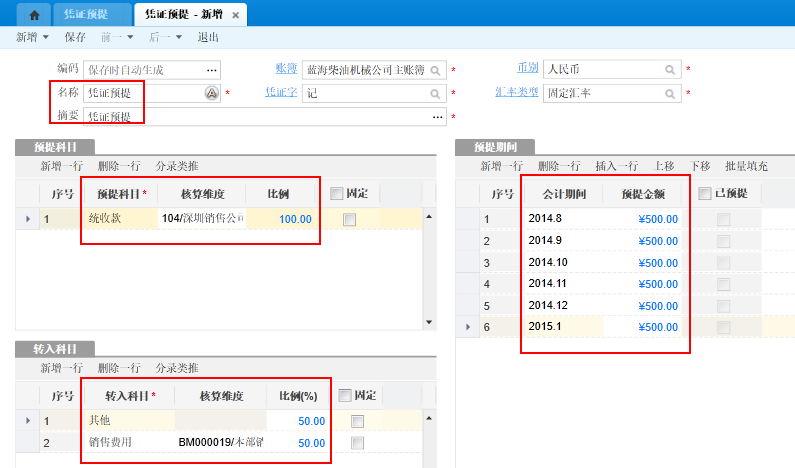This screenshot has height=468, width=795.
Task: Toggle 已预提 header checkbox in 预提期间 grid
Action: pos(705,193)
